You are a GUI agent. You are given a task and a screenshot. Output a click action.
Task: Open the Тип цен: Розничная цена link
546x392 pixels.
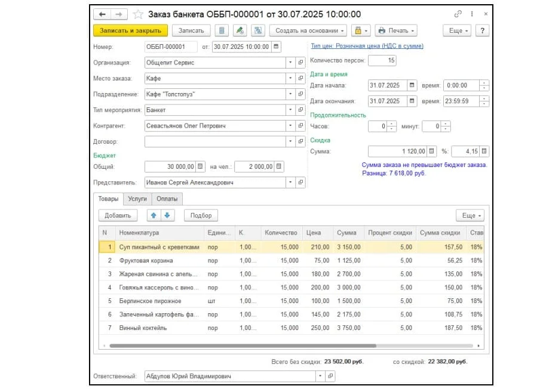click(367, 46)
